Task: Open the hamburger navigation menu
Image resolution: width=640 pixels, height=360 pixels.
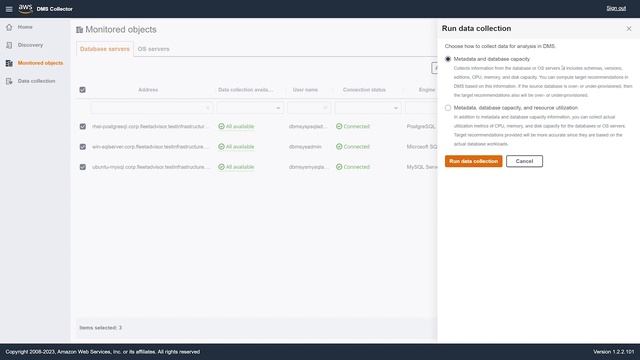Action: point(9,9)
